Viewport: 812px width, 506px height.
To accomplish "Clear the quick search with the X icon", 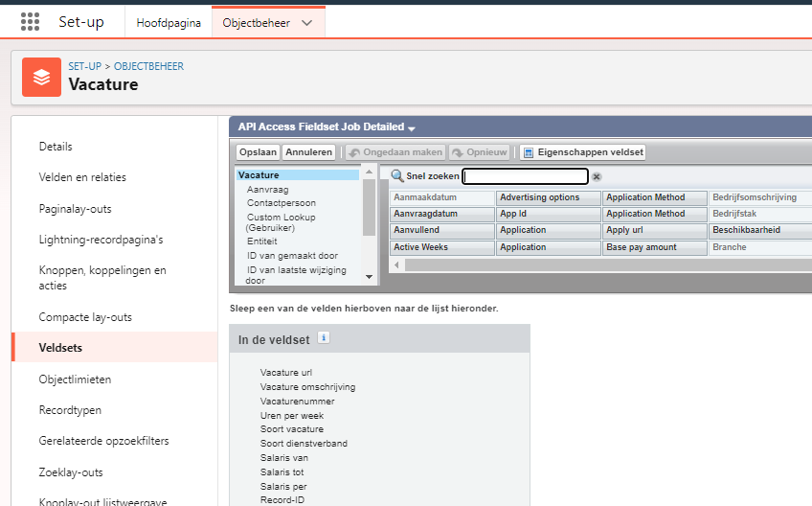I will pos(597,177).
